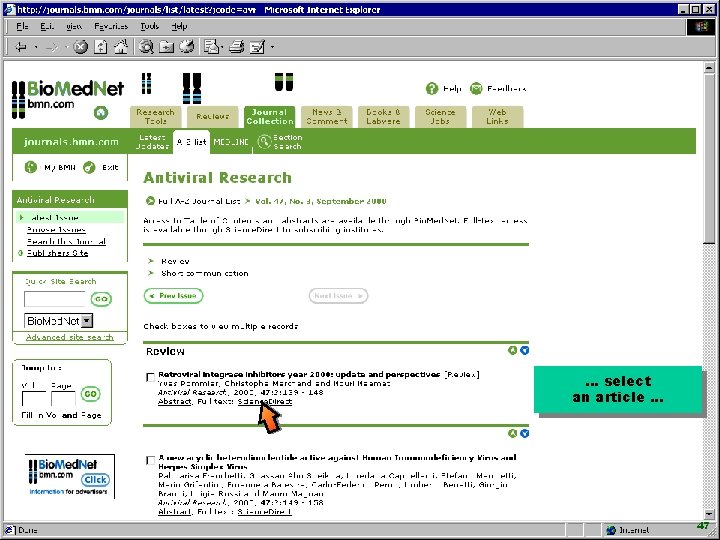Image resolution: width=720 pixels, height=540 pixels.
Task: Switch to Science Jobs tab
Action: tap(440, 117)
